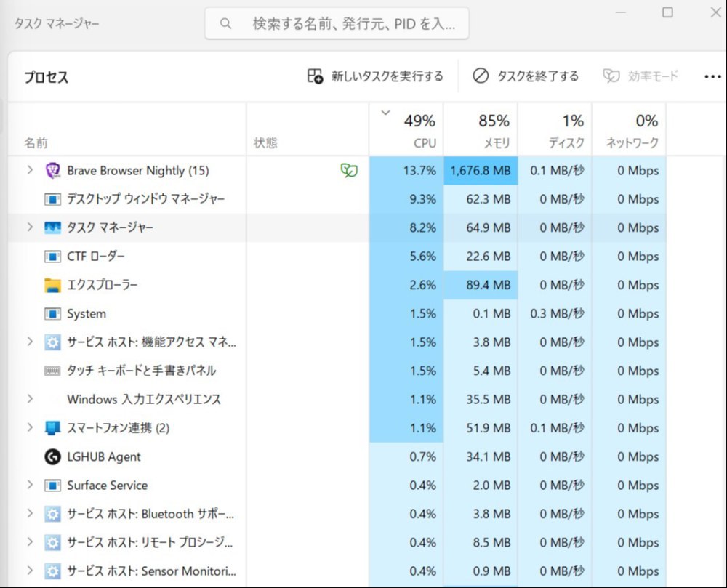Image resolution: width=727 pixels, height=588 pixels.
Task: Click the エクスプローラー folder icon
Action: click(x=52, y=286)
